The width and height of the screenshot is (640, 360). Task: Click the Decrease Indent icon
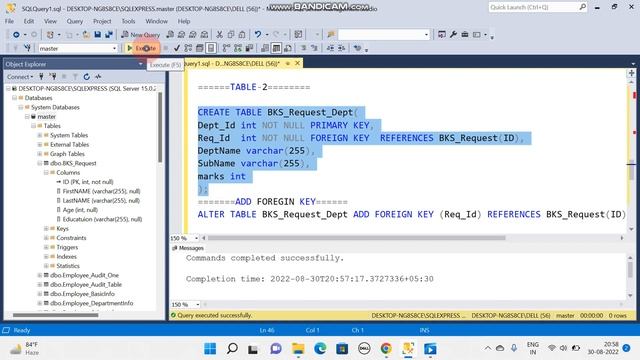pos(330,48)
